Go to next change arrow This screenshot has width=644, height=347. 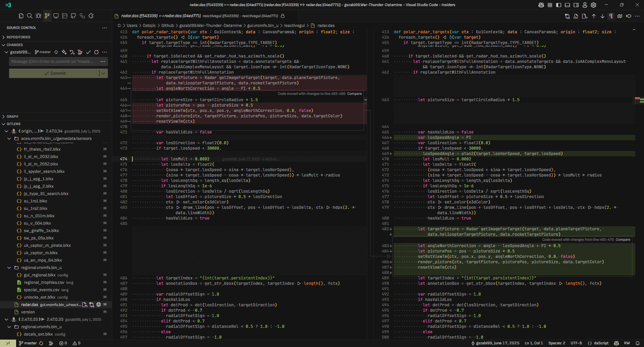pos(602,16)
